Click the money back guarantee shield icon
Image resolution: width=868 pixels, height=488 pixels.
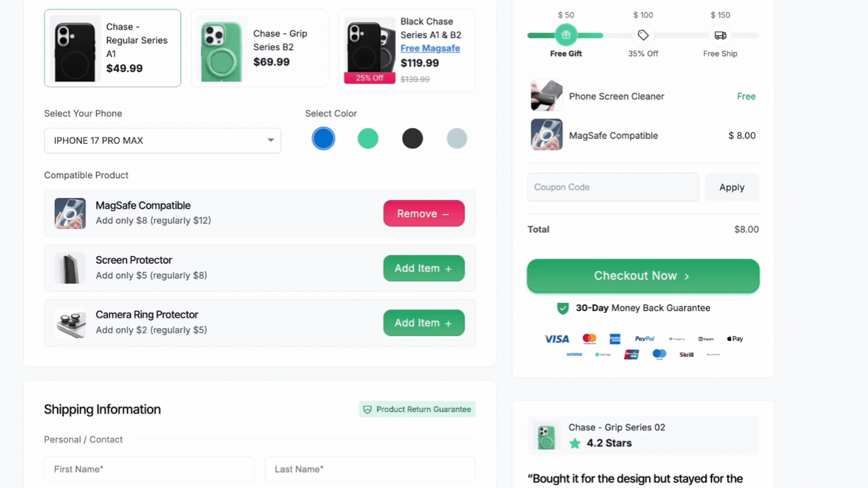tap(563, 308)
